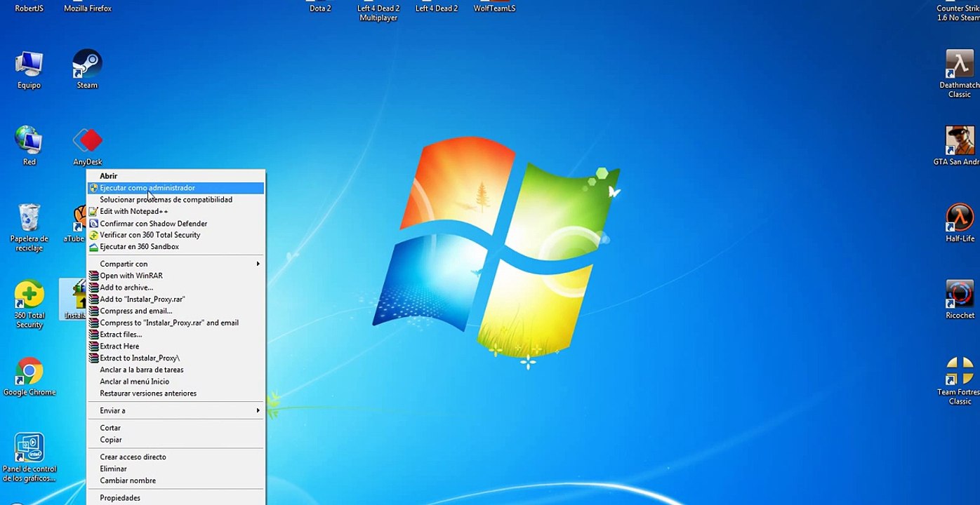Select Ejecutar en 360 Sandbox
Screen dimensions: 980x505
176,247
